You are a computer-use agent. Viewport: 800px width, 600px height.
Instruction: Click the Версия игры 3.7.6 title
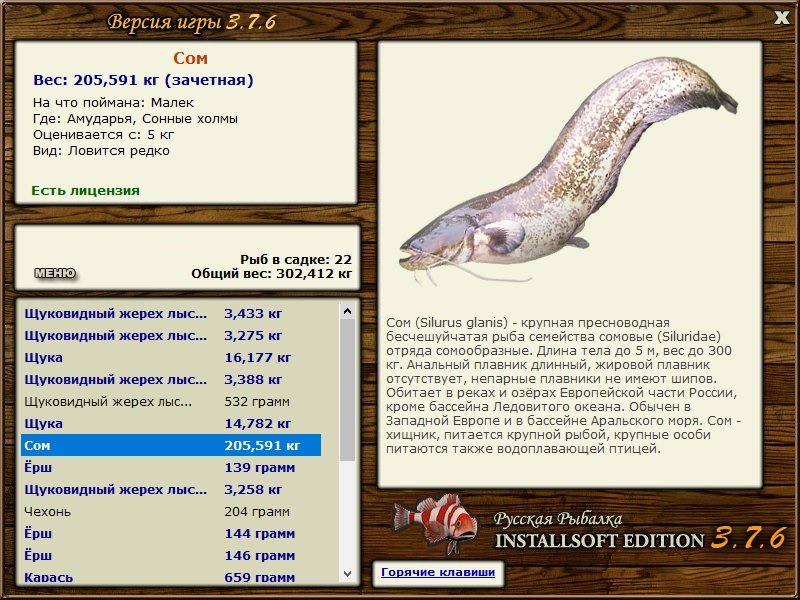(192, 22)
